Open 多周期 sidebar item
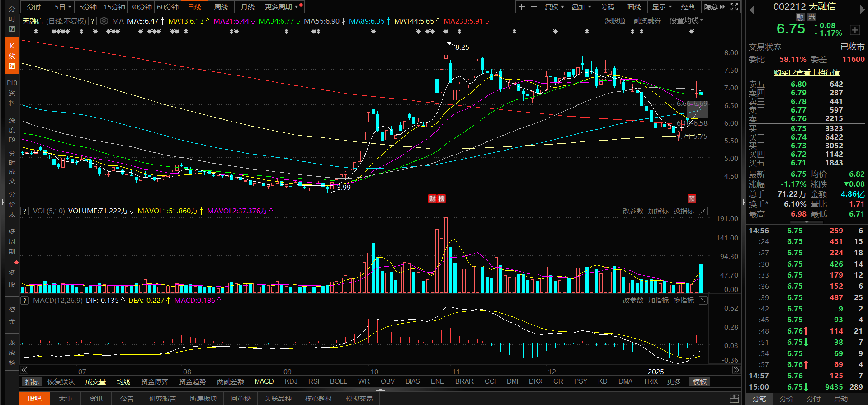Screen dimensions: 868x405 (12, 241)
